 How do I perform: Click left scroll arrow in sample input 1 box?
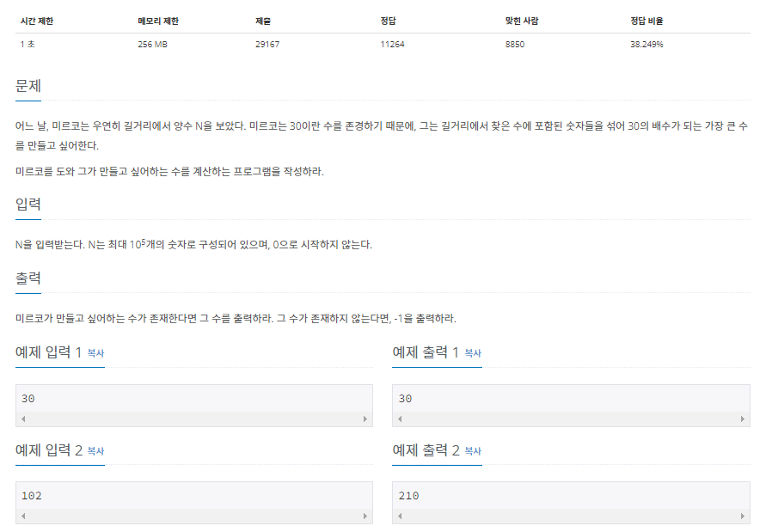23,419
